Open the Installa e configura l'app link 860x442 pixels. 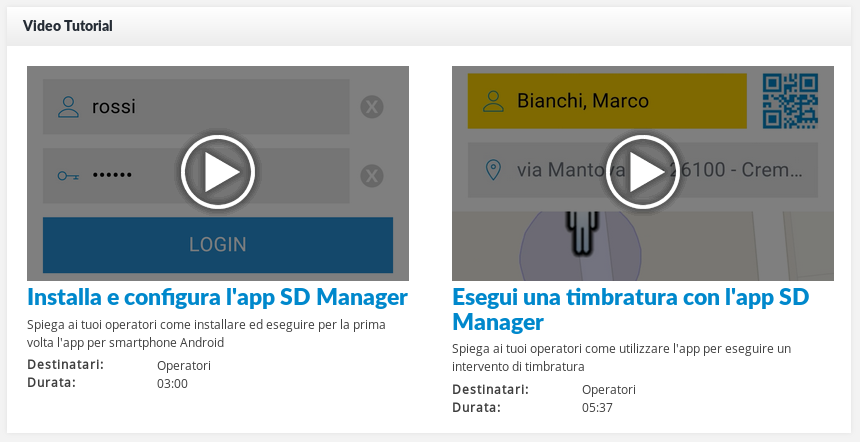pos(217,297)
